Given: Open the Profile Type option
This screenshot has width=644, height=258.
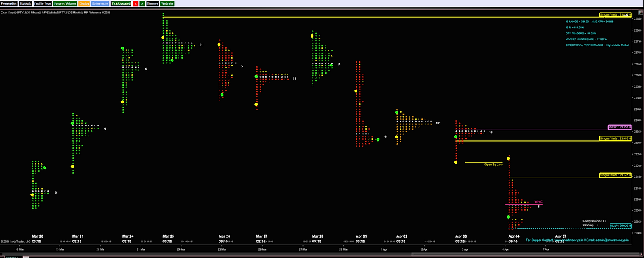Looking at the screenshot, I should tap(43, 3).
